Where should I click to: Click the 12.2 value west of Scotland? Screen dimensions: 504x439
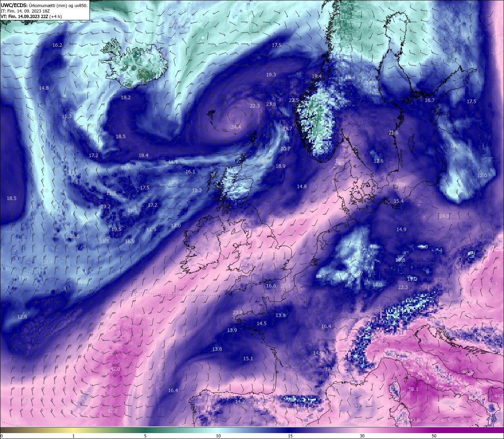(197, 190)
